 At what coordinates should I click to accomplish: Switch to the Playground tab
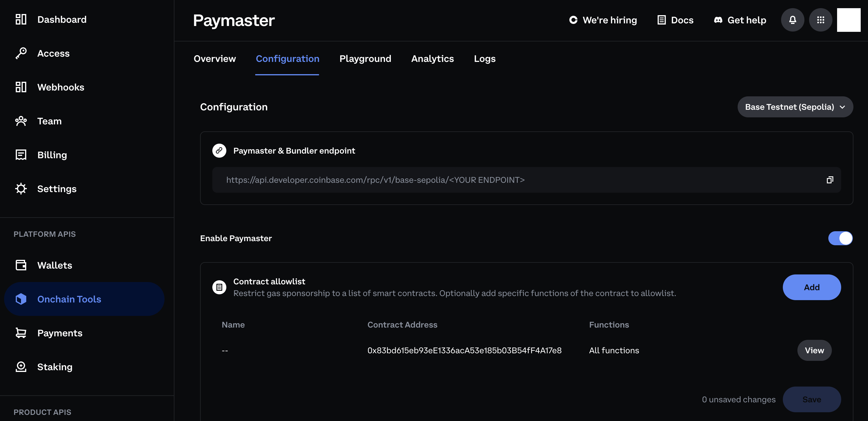point(365,59)
